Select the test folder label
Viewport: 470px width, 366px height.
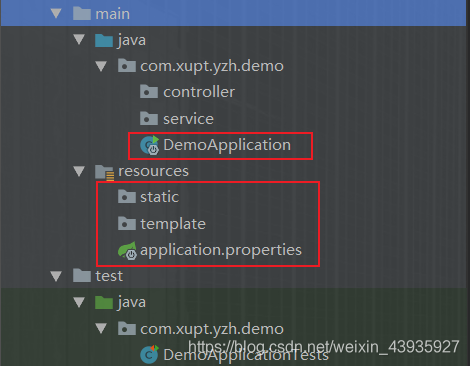click(x=109, y=276)
